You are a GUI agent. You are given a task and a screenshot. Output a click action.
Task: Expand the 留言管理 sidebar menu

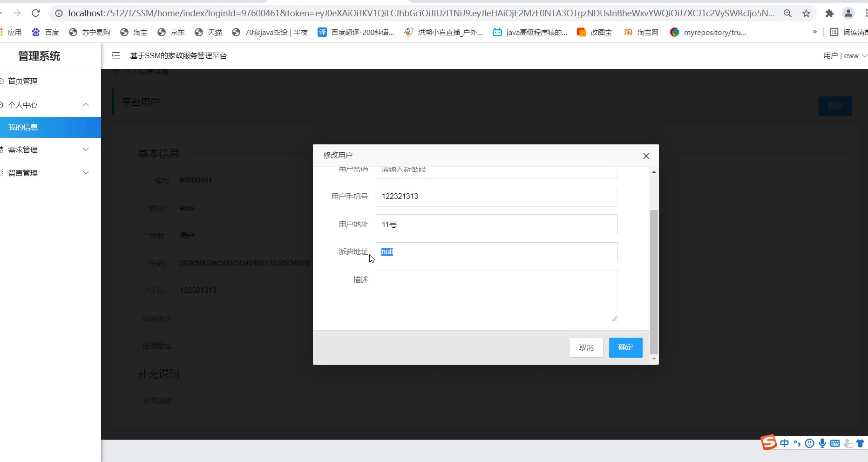point(50,173)
